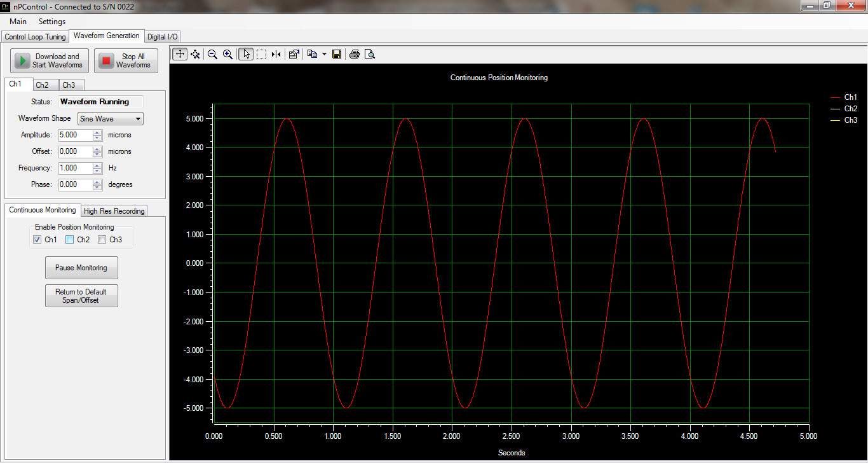
Task: Enable the graph cursors tool
Action: pyautogui.click(x=276, y=54)
